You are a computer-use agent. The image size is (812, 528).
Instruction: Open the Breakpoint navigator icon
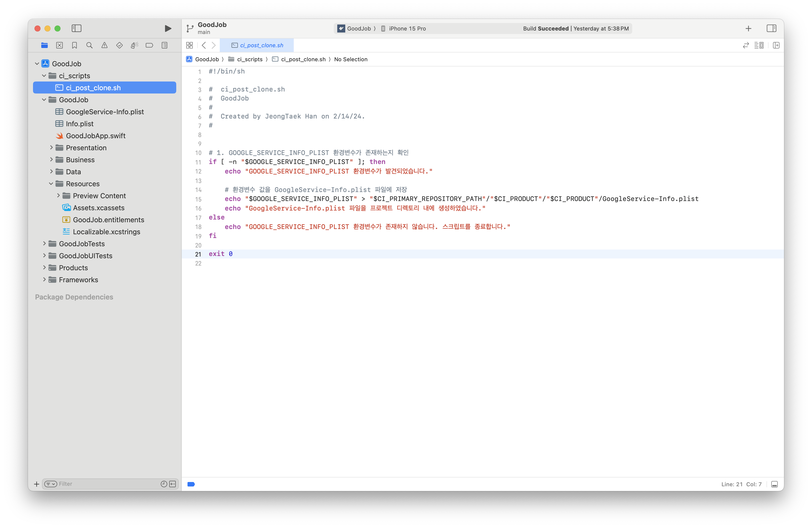[x=149, y=45]
